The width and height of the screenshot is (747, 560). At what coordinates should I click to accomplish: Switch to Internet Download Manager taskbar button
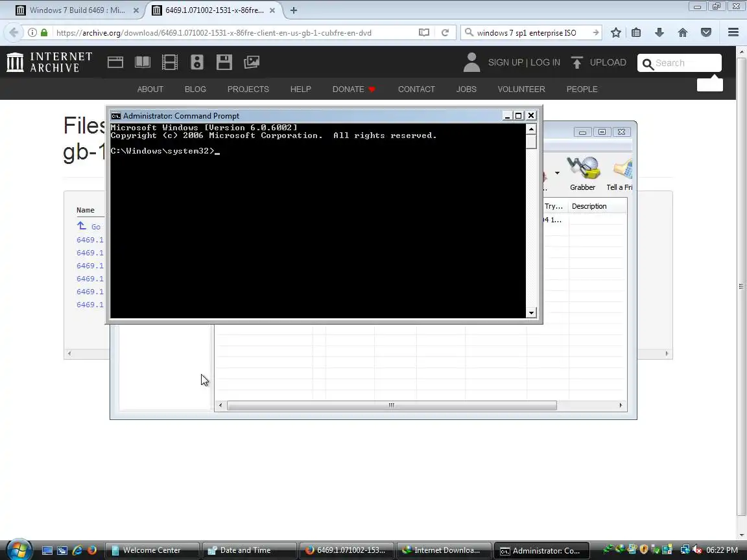(444, 550)
